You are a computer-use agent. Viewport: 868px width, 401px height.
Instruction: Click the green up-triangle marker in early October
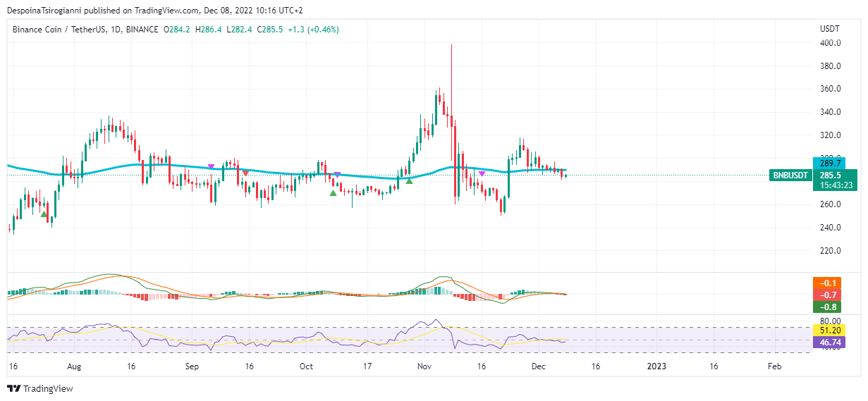[x=333, y=192]
